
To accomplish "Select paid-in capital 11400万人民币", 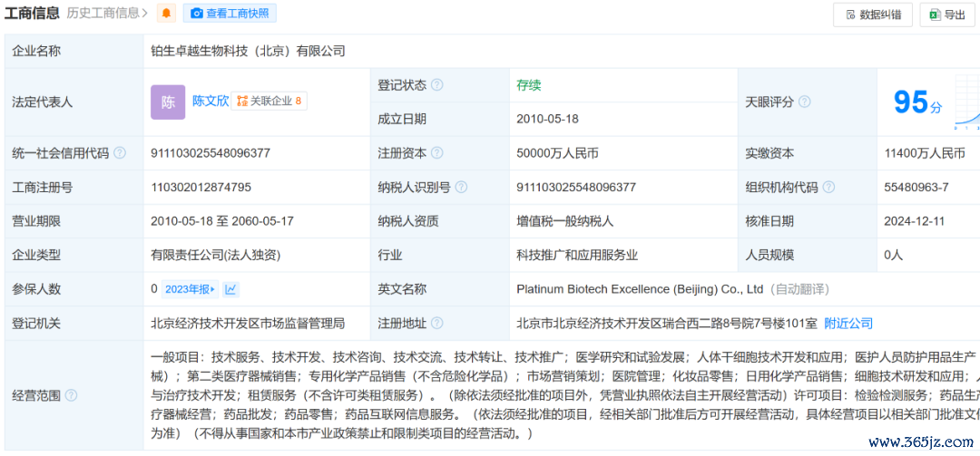I will pos(925,153).
